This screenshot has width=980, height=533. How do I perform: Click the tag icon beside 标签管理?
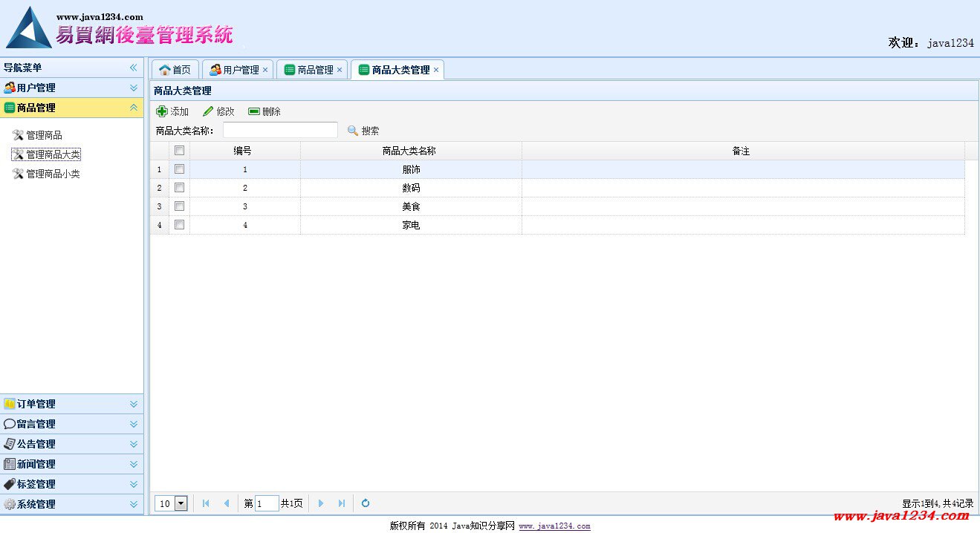point(10,484)
